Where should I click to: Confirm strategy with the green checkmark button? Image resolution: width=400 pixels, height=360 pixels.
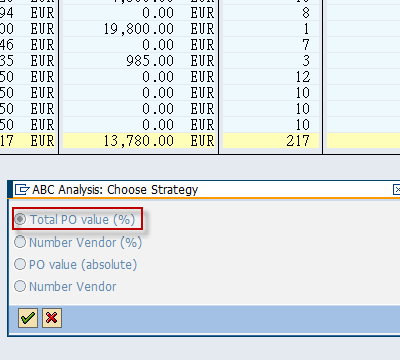(28, 318)
